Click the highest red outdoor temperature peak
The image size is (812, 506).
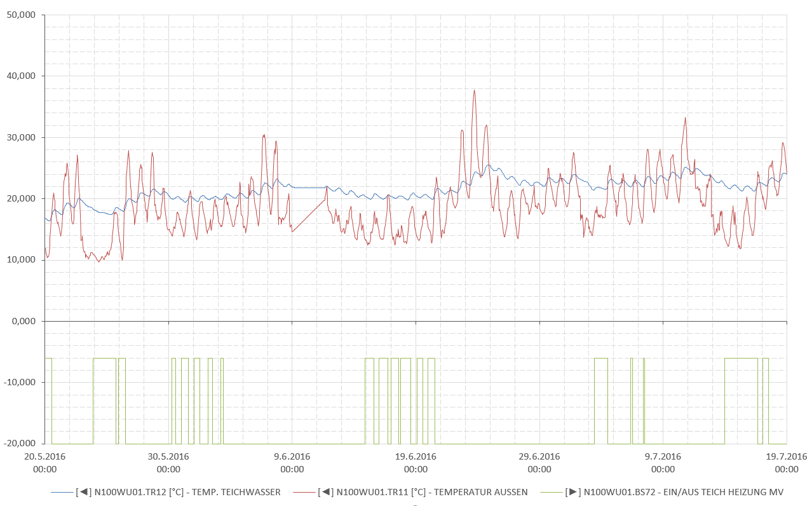click(474, 91)
